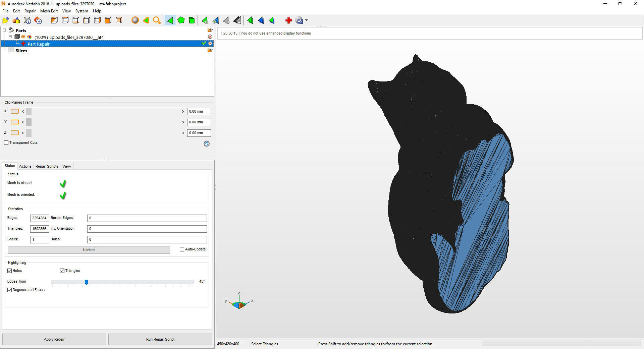
Task: Uncheck the Holes highlighting checkbox
Action: point(10,271)
